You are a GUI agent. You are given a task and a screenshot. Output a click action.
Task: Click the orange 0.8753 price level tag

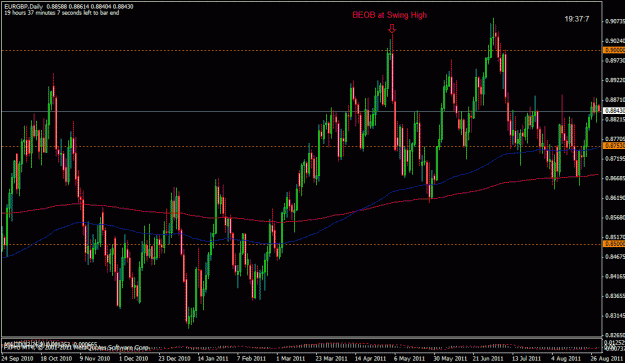tap(614, 146)
